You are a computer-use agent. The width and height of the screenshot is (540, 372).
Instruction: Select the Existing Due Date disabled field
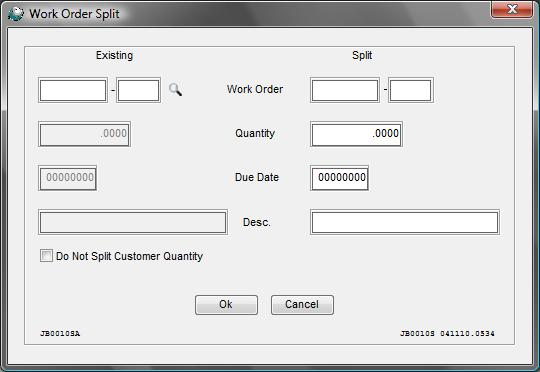(68, 178)
